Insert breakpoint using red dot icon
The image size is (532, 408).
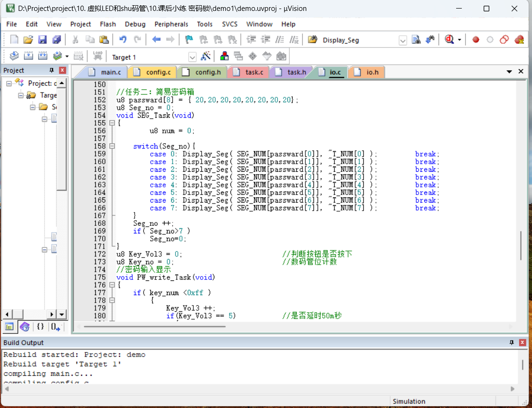coord(476,40)
